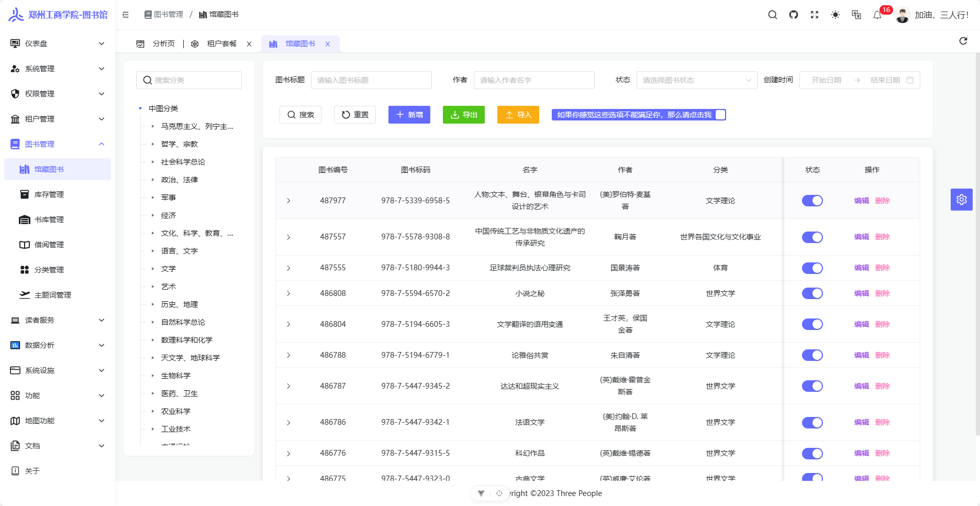Image resolution: width=980 pixels, height=506 pixels.
Task: Expand the 权限管理 sidebar menu
Action: [x=58, y=94]
